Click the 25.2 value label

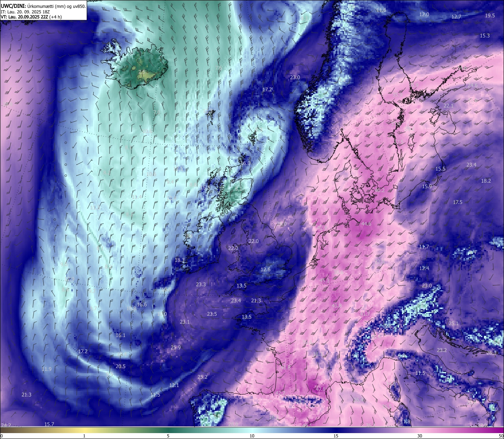202,377
